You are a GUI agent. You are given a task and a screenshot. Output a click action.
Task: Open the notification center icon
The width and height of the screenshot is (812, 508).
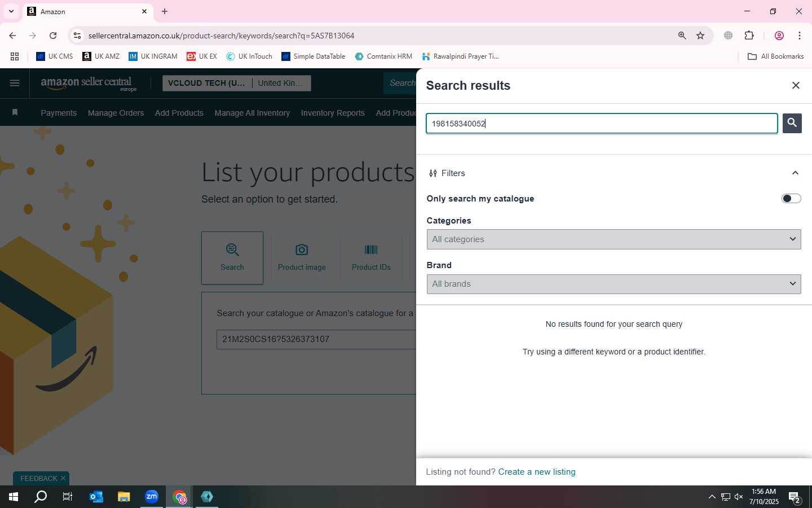tap(795, 497)
